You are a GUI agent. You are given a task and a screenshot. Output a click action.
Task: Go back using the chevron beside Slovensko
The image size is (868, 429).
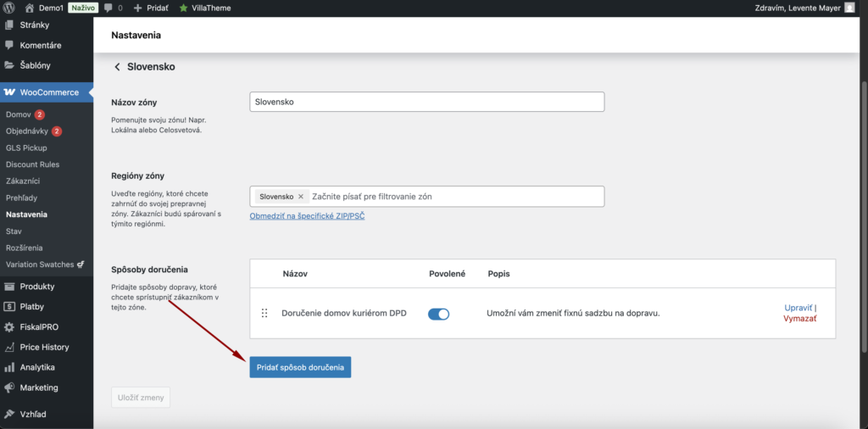pos(117,66)
